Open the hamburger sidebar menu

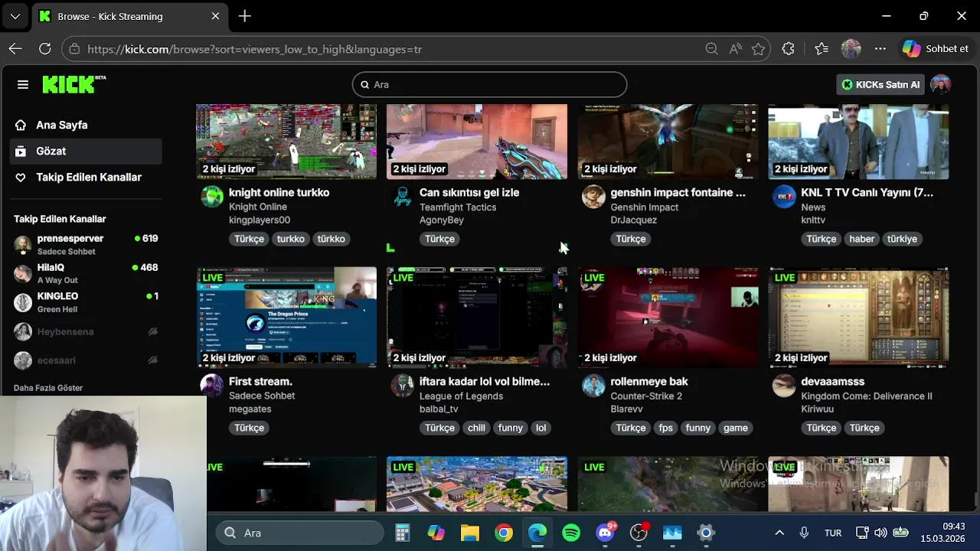tap(23, 85)
